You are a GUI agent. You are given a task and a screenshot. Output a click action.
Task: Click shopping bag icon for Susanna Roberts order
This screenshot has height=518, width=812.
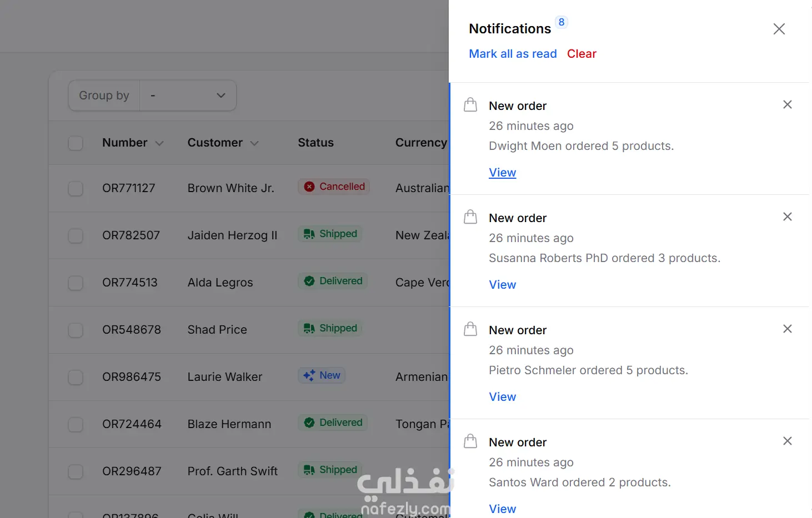470,217
